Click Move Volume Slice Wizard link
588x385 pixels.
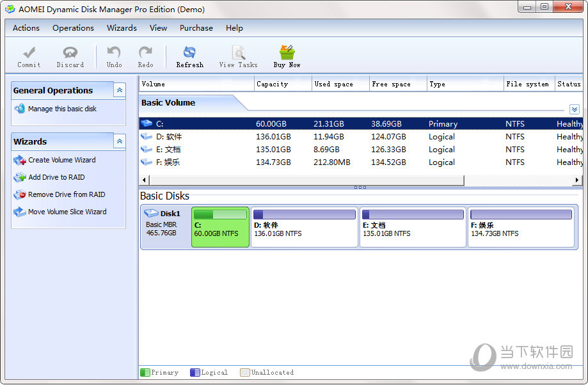tap(67, 212)
